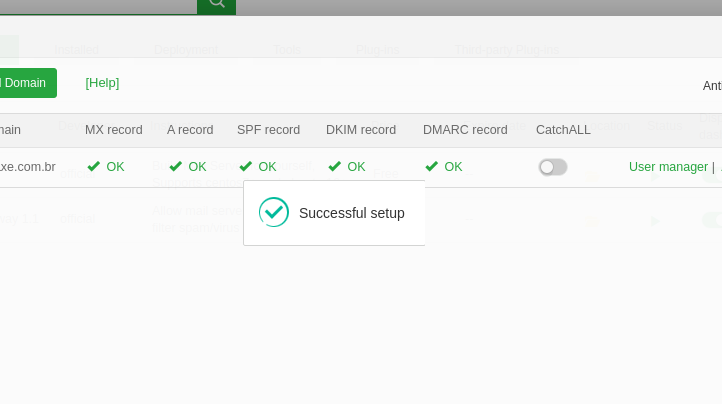Select the .com.br domain name cell
The width and height of the screenshot is (722, 404).
click(x=28, y=167)
